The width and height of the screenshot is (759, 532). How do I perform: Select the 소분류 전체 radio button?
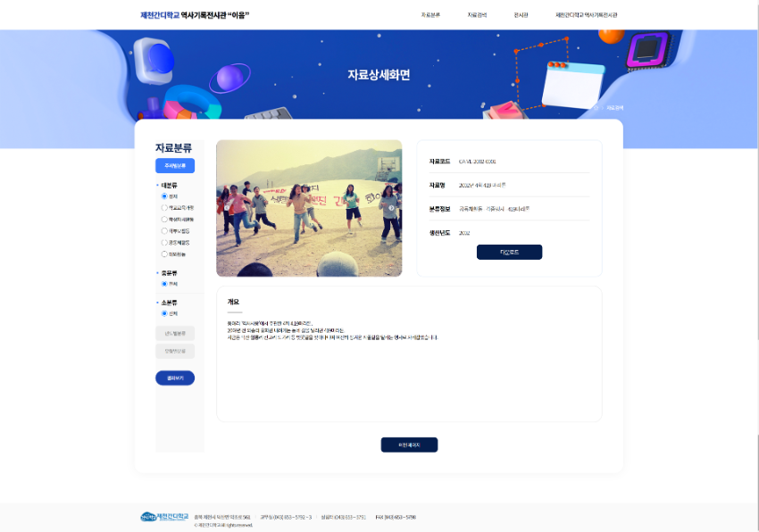[164, 313]
